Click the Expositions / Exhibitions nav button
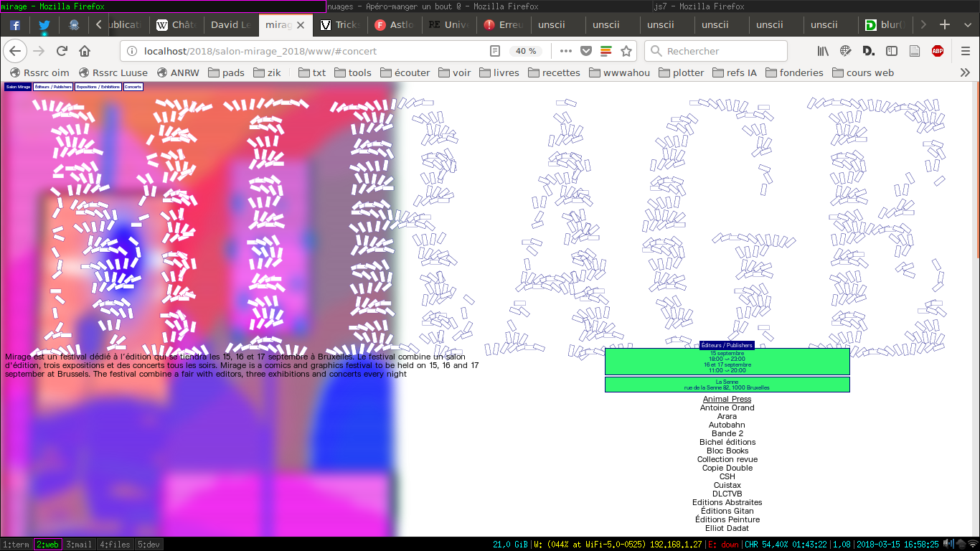Image resolution: width=980 pixels, height=551 pixels. (x=98, y=87)
